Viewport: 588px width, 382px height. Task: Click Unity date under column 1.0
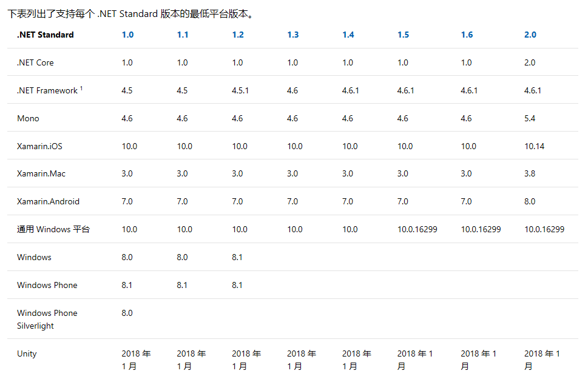tap(136, 360)
